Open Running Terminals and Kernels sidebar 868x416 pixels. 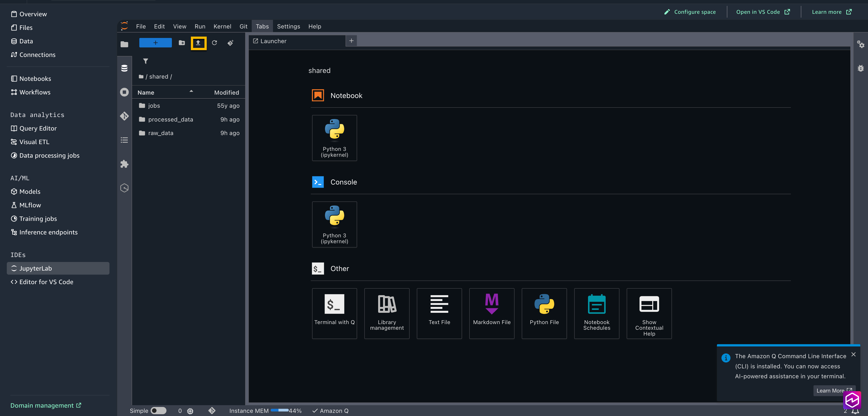124,92
